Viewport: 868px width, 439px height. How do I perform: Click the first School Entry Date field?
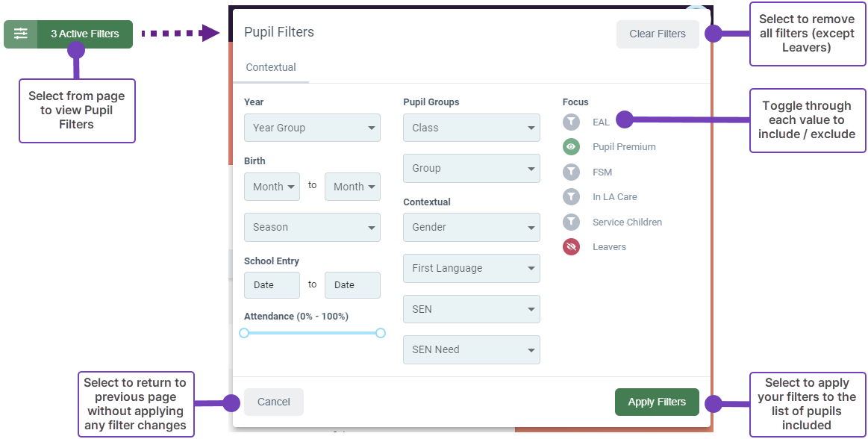(x=272, y=285)
